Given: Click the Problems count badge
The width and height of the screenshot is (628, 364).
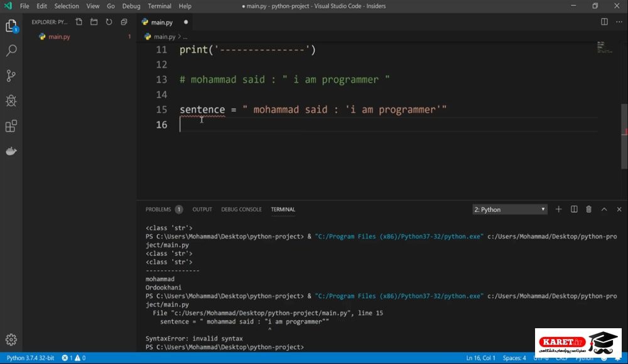Looking at the screenshot, I should pos(179,210).
